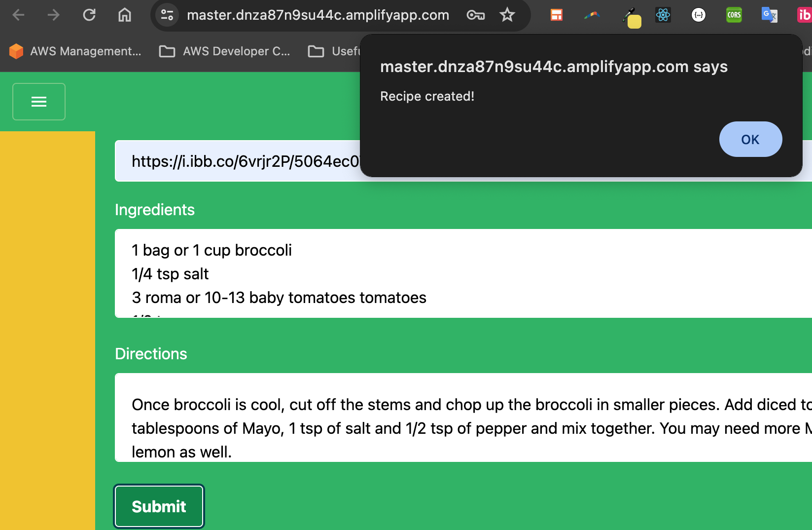The height and width of the screenshot is (530, 812).
Task: Launch the eyedropper color picker extension
Action: click(x=631, y=17)
